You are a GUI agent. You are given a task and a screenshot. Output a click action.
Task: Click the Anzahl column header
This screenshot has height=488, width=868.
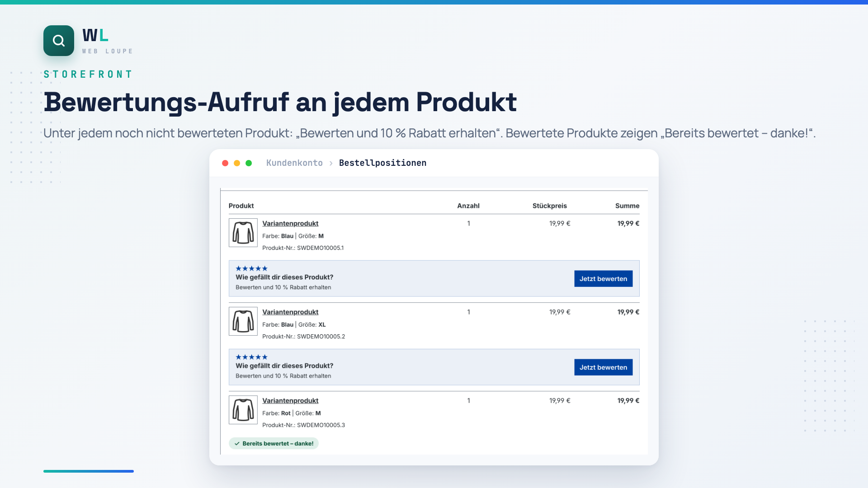coord(468,206)
